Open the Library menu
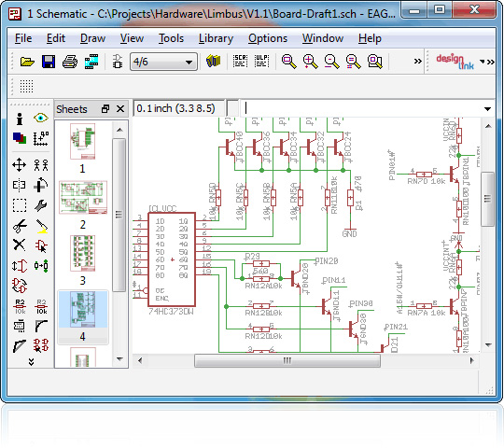Image resolution: width=504 pixels, height=448 pixels. tap(216, 38)
